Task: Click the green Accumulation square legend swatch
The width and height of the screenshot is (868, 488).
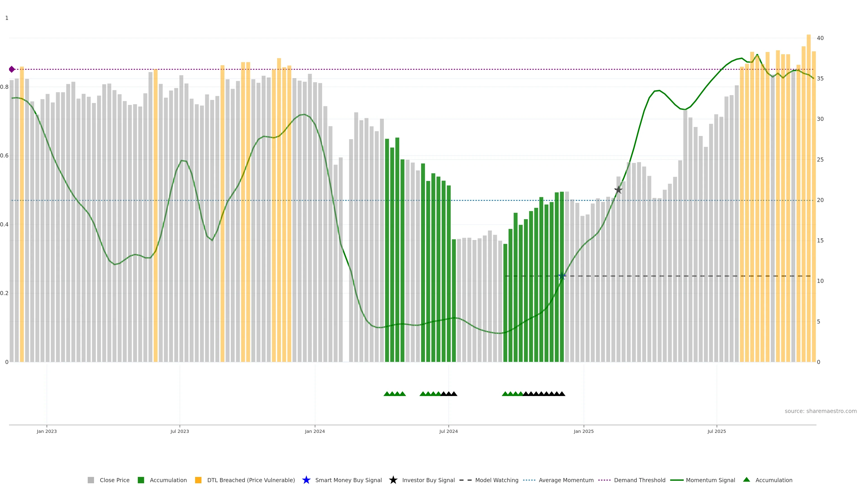Action: [x=141, y=480]
